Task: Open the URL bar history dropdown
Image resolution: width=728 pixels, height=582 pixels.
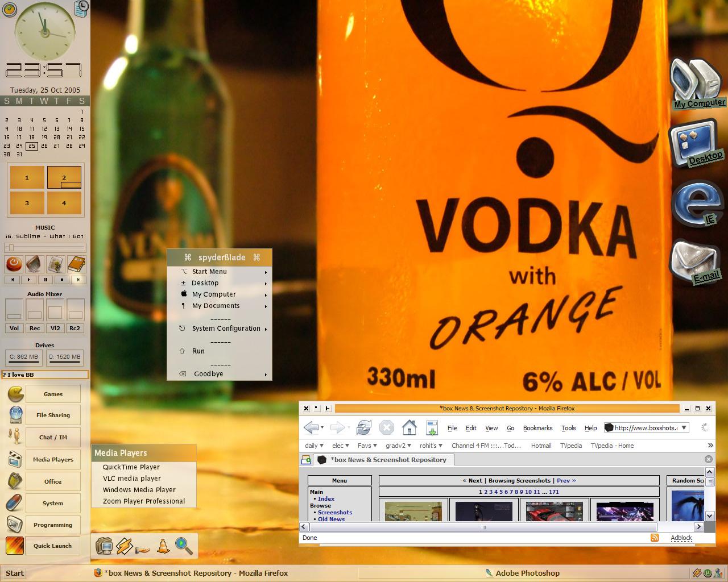Action: (684, 427)
